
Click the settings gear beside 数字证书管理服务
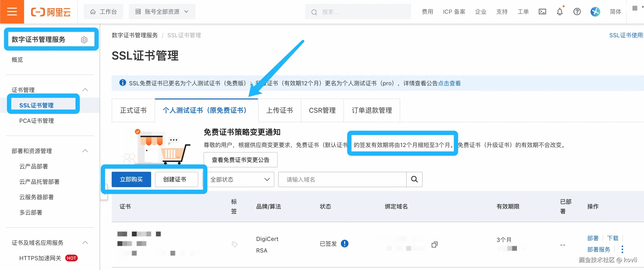84,40
